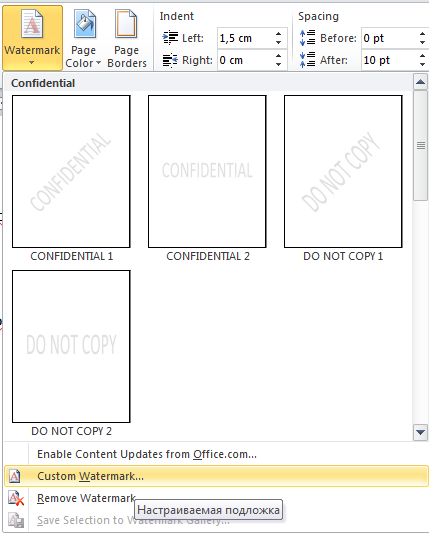Viewport: 429px width, 533px height.
Task: Decrease Spacing After with down arrow
Action: (423, 65)
